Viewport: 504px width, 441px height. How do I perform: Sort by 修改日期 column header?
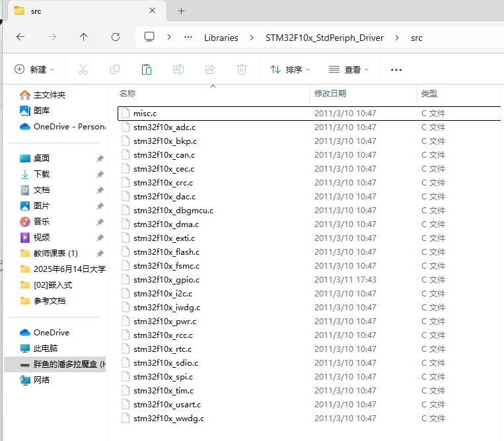pyautogui.click(x=330, y=94)
